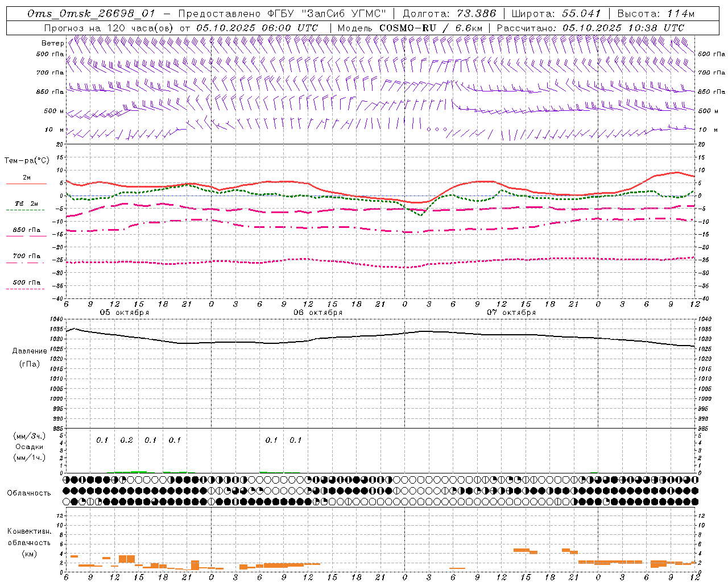Click the Конвективн. panel label

pyautogui.click(x=29, y=531)
